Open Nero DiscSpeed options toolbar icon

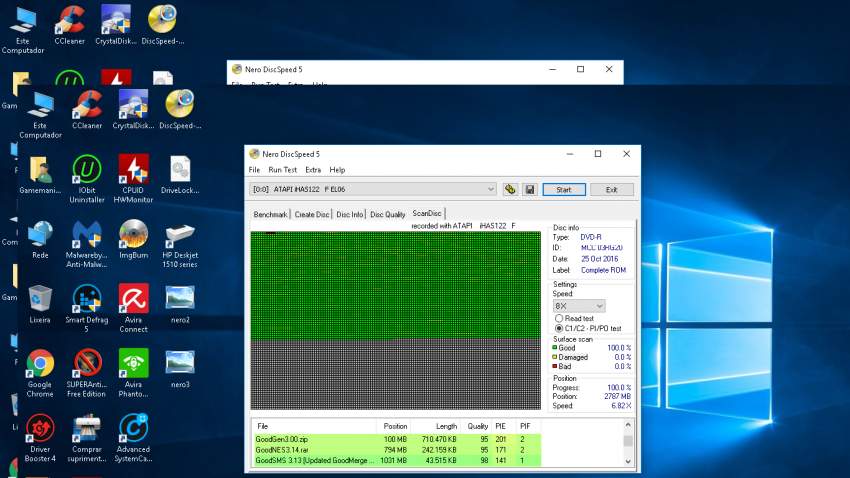pos(510,190)
